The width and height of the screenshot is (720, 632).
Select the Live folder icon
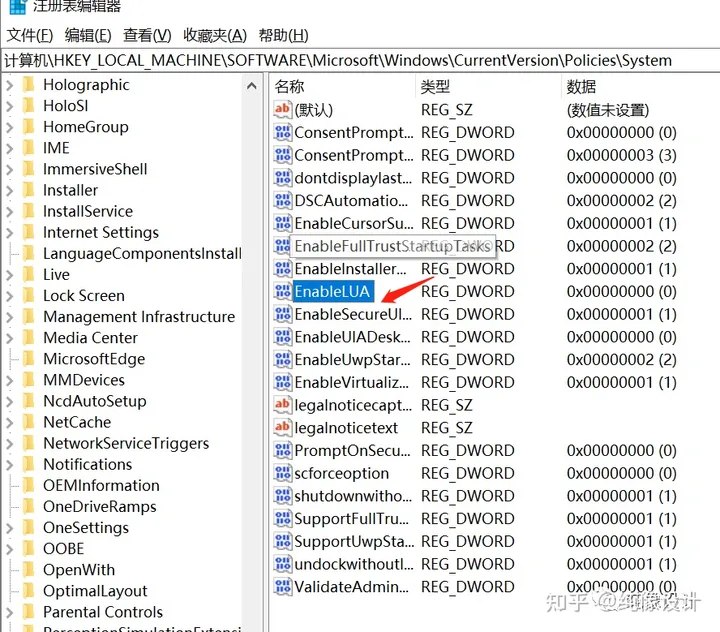point(28,275)
